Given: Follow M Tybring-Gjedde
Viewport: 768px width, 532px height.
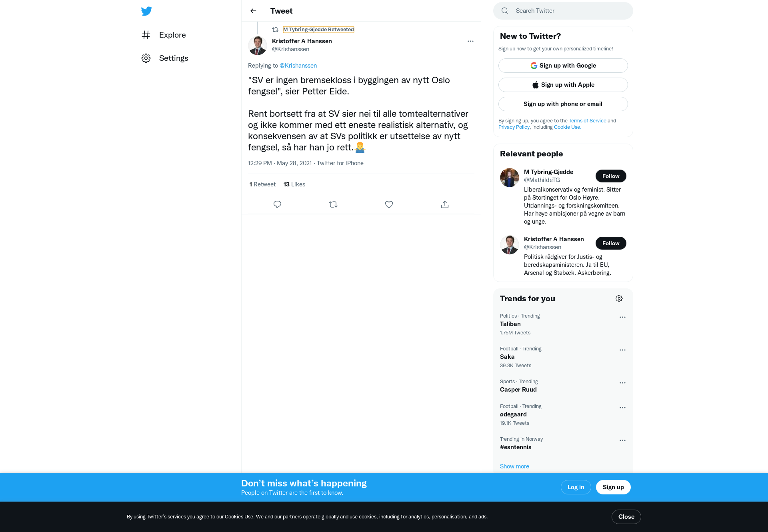Looking at the screenshot, I should point(611,176).
